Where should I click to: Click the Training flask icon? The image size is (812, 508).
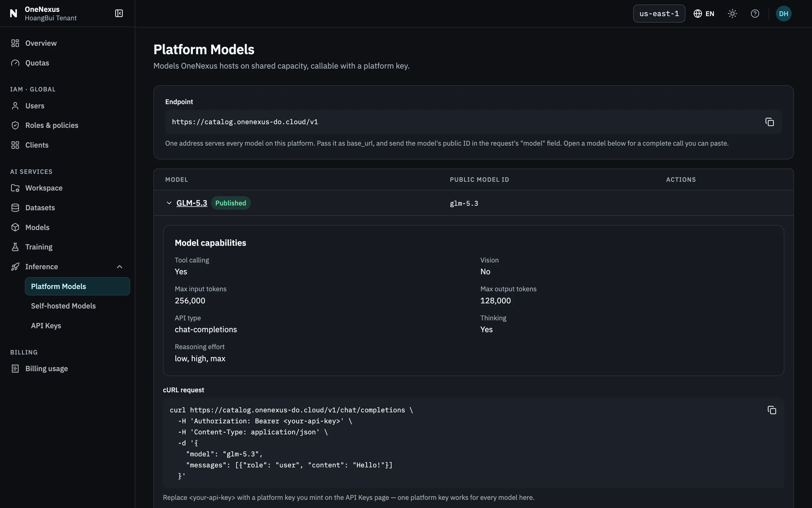(x=15, y=247)
